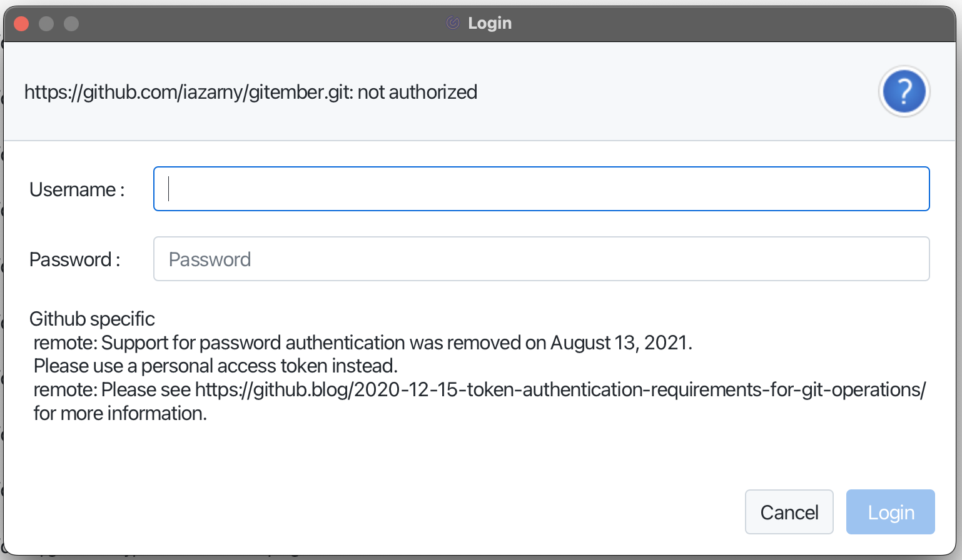Open help via the blue question mark icon

point(904,92)
